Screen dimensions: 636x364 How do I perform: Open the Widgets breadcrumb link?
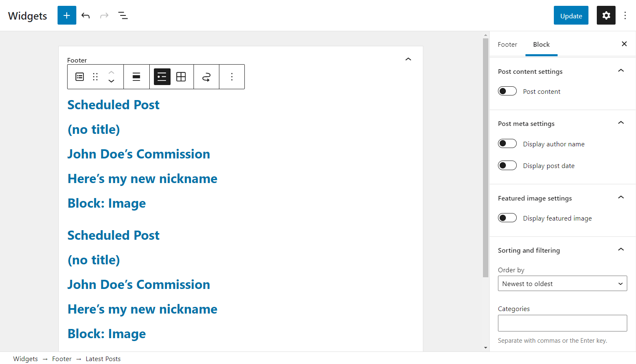(x=25, y=359)
